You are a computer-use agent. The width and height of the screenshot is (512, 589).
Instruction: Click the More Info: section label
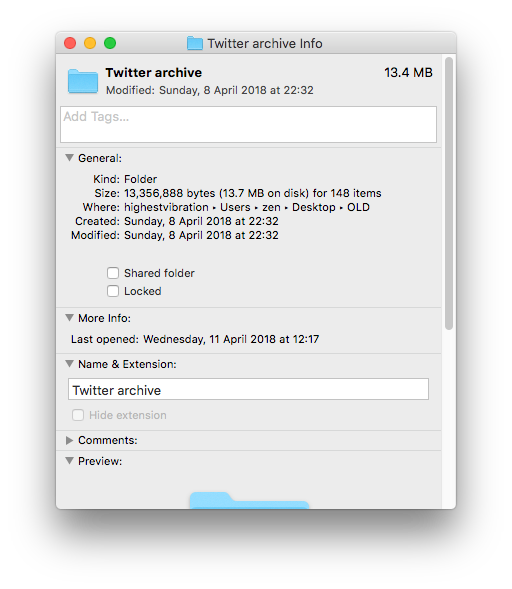point(104,318)
